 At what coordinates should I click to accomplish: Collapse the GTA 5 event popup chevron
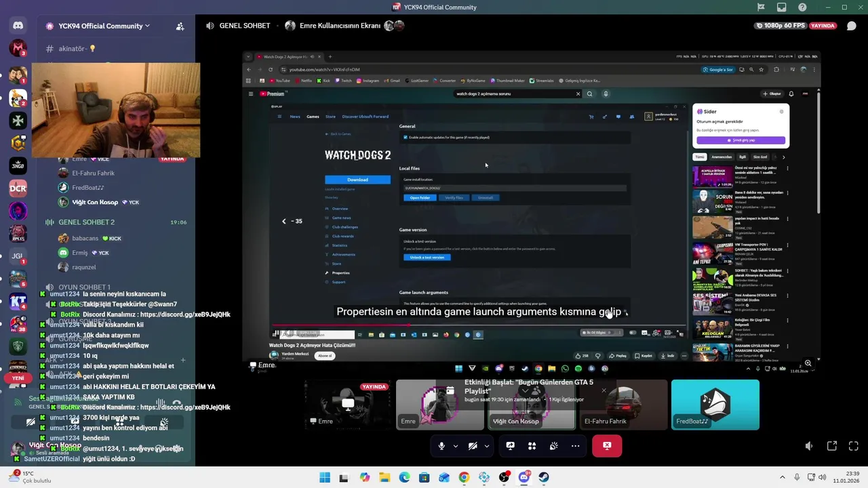(x=524, y=391)
